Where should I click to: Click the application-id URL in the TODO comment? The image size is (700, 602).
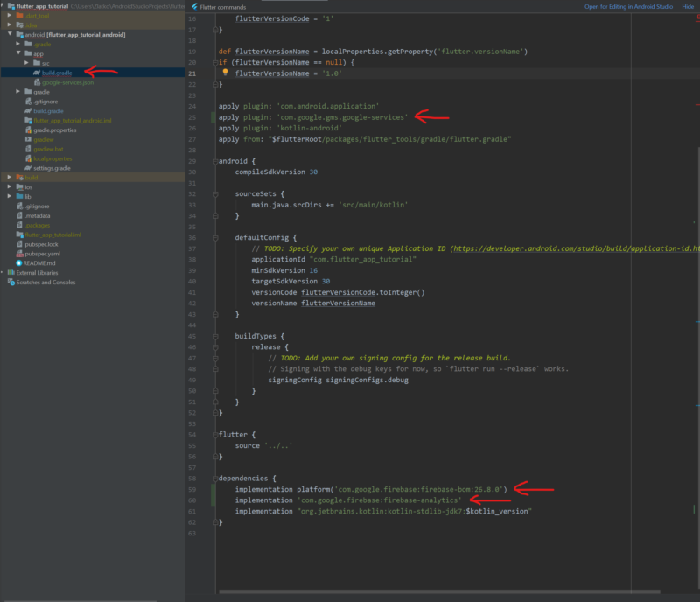pos(575,248)
